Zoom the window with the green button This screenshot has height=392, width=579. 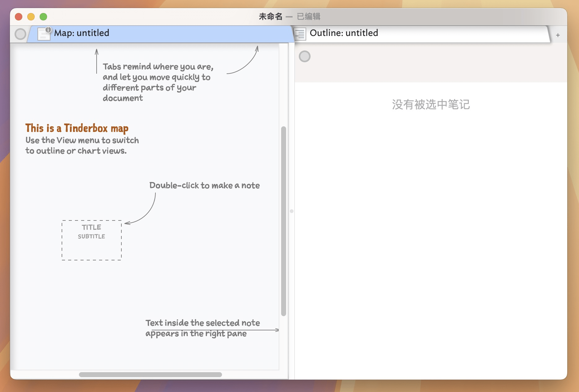43,17
